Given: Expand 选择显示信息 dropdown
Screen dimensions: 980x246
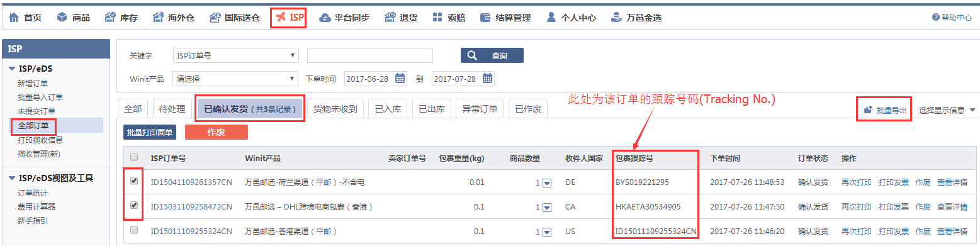Looking at the screenshot, I should tap(947, 110).
